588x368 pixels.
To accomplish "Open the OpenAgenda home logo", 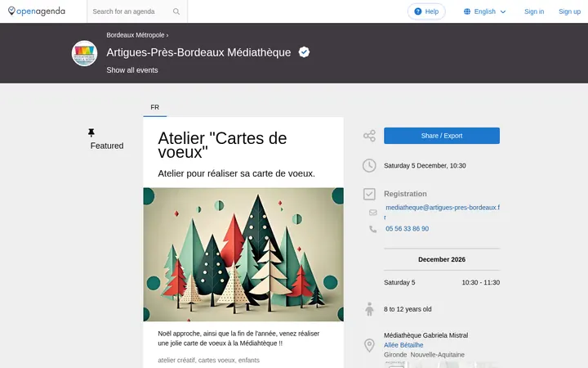I will tap(37, 11).
